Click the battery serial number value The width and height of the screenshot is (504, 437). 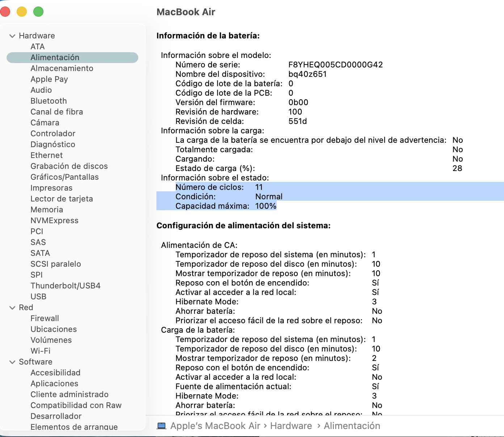coord(335,64)
